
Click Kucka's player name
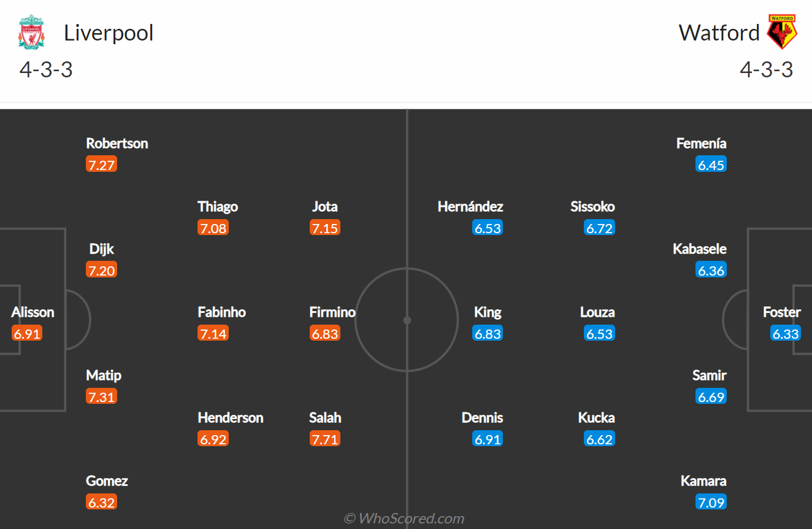pyautogui.click(x=596, y=417)
